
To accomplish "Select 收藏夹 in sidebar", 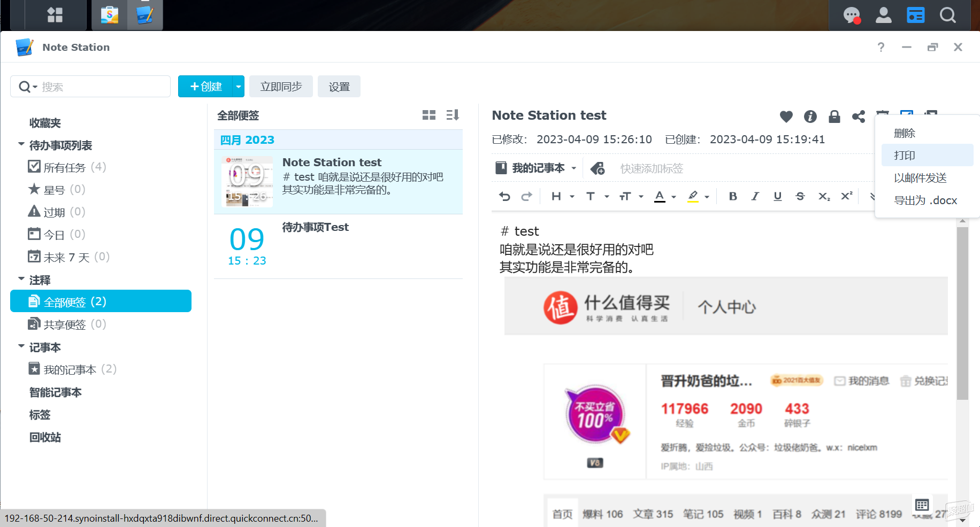I will 45,123.
